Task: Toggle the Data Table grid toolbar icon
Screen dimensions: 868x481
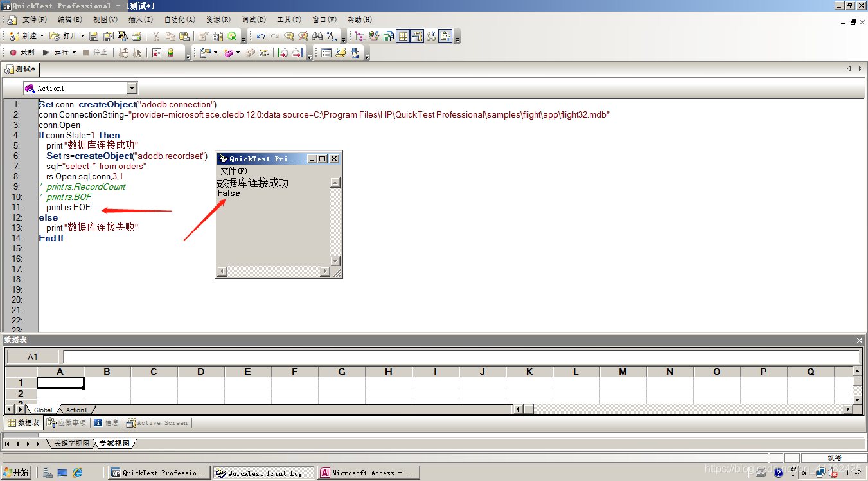Action: pyautogui.click(x=403, y=36)
